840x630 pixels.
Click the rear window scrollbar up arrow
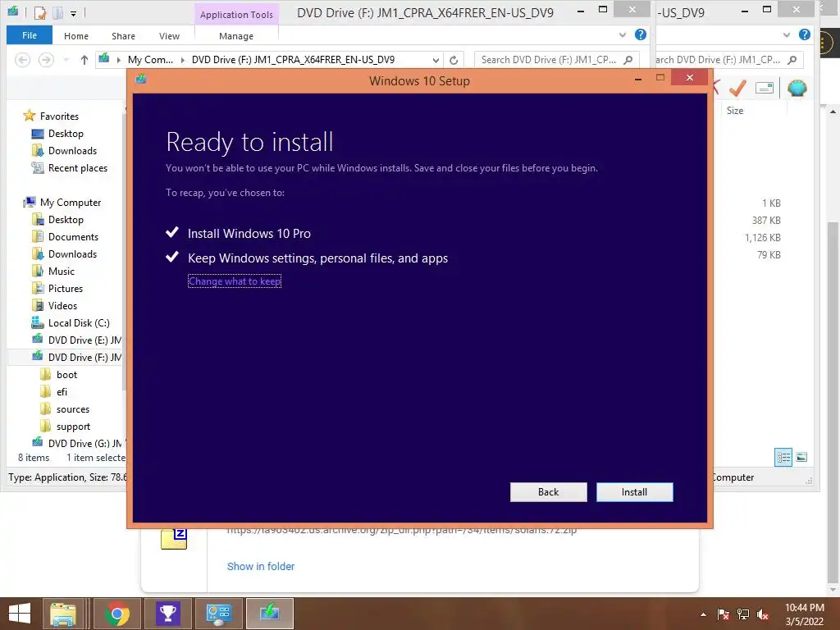[x=833, y=112]
